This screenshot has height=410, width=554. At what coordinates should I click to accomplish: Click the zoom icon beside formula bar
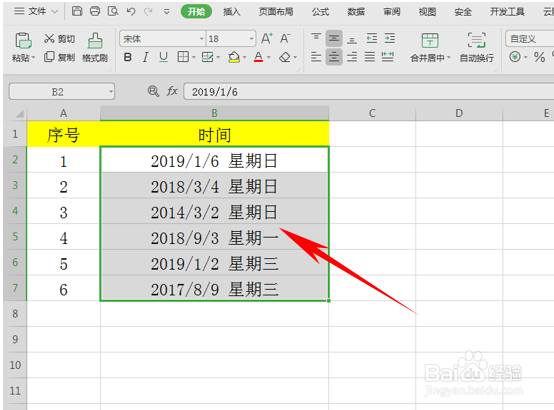(x=153, y=91)
